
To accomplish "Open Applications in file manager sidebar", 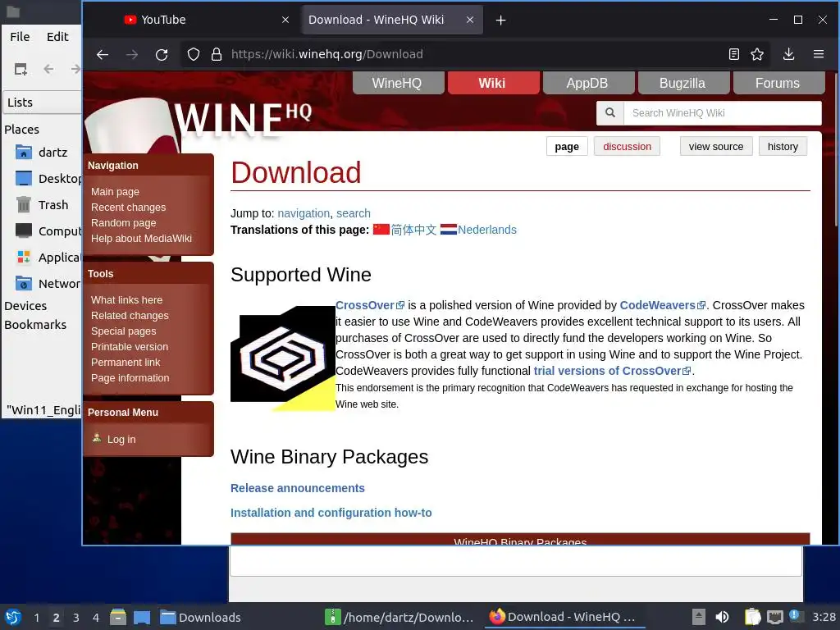I will coord(48,257).
